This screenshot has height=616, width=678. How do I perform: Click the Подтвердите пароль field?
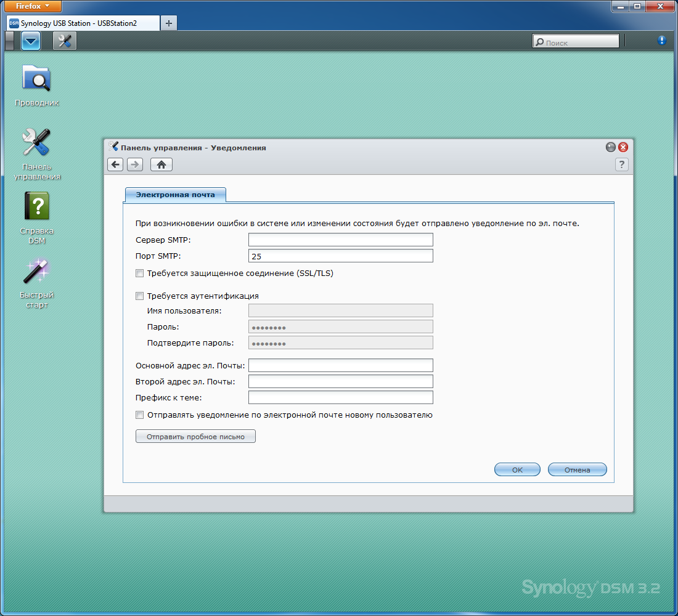tap(341, 342)
